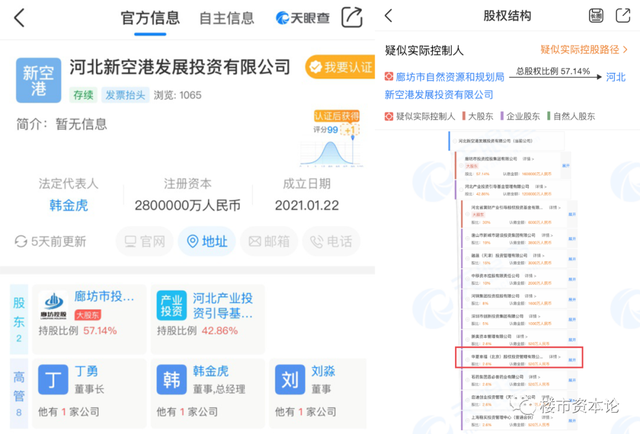Share the 股权结构 page
This screenshot has width=640, height=434.
623,16
